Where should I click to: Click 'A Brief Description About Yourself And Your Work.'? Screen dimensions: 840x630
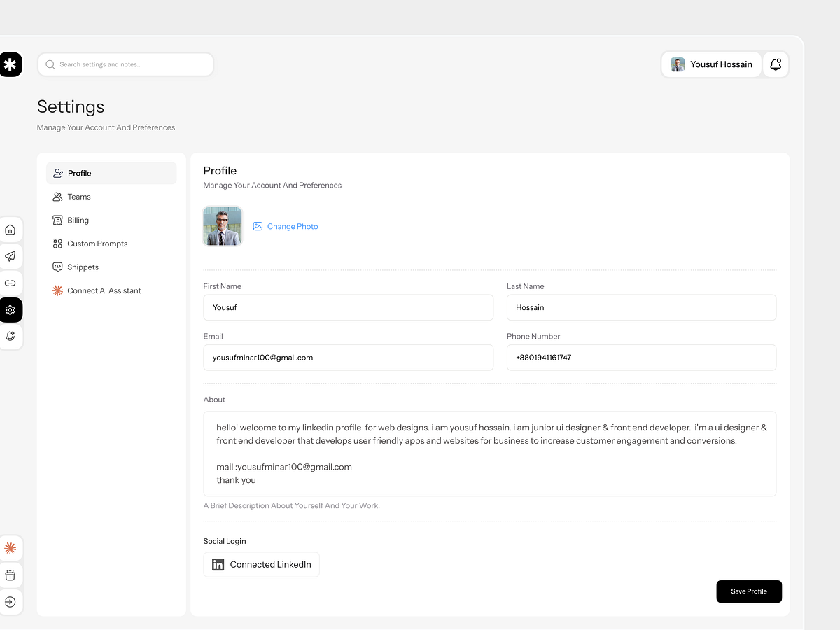[292, 505]
